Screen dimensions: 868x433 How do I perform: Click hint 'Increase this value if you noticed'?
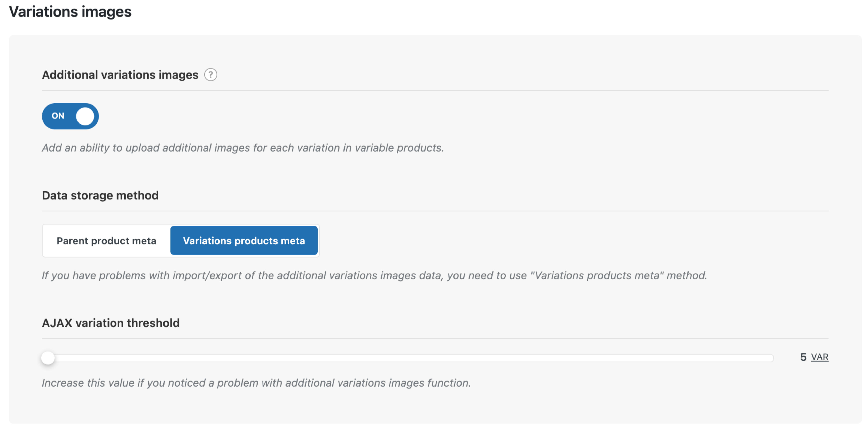pos(256,383)
